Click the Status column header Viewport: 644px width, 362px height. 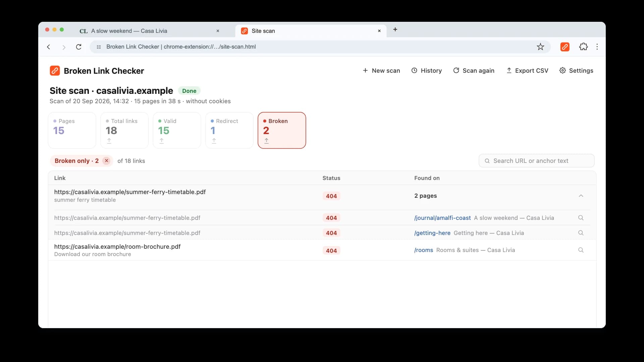coord(331,178)
